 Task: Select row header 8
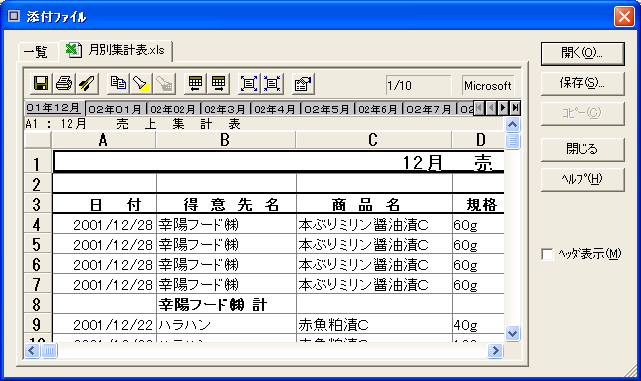(38, 304)
